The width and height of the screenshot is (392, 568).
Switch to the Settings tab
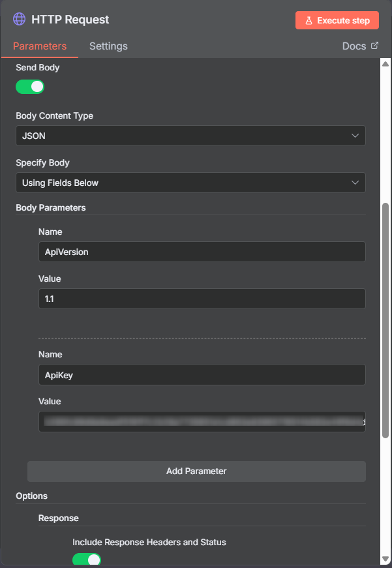108,46
